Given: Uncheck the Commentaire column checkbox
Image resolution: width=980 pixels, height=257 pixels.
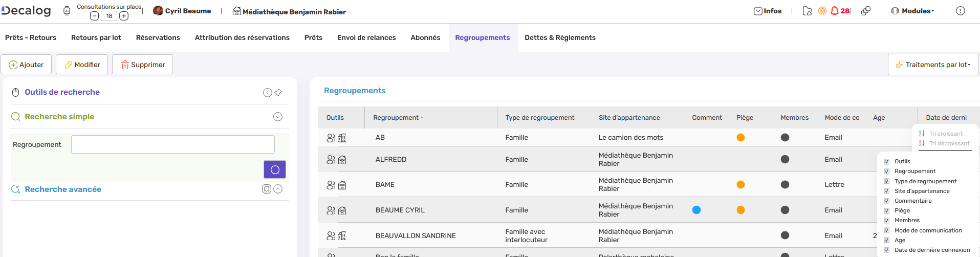Looking at the screenshot, I should click(887, 201).
